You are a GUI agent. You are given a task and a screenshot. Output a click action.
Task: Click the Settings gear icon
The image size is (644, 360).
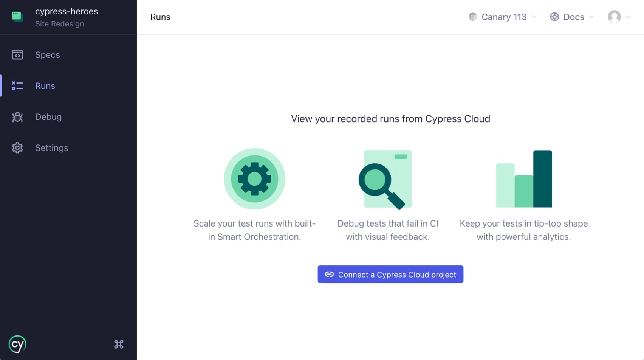17,148
